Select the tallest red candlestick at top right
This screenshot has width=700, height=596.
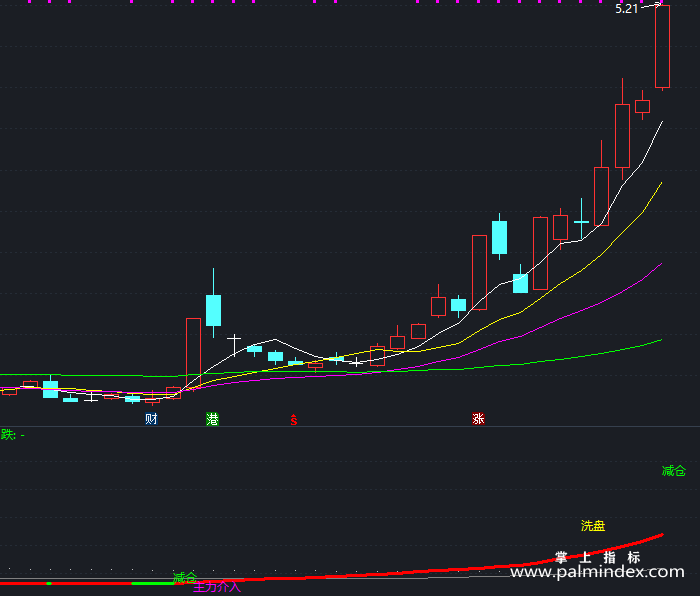coord(662,46)
